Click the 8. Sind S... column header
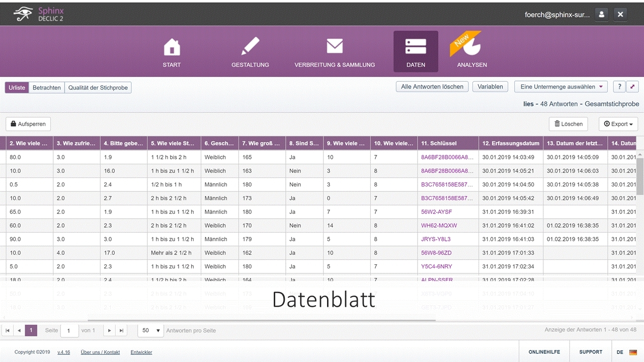Viewport: 644px width, 362px height. [x=304, y=143]
